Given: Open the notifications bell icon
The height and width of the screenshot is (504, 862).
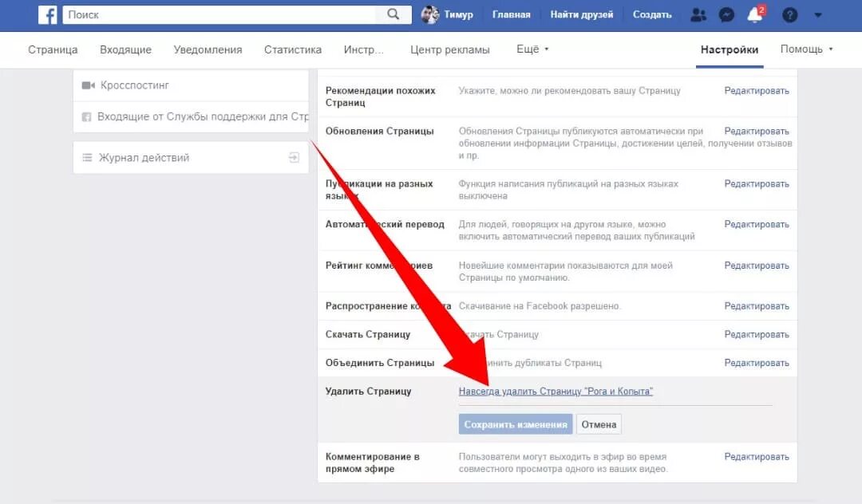Looking at the screenshot, I should pyautogui.click(x=755, y=15).
